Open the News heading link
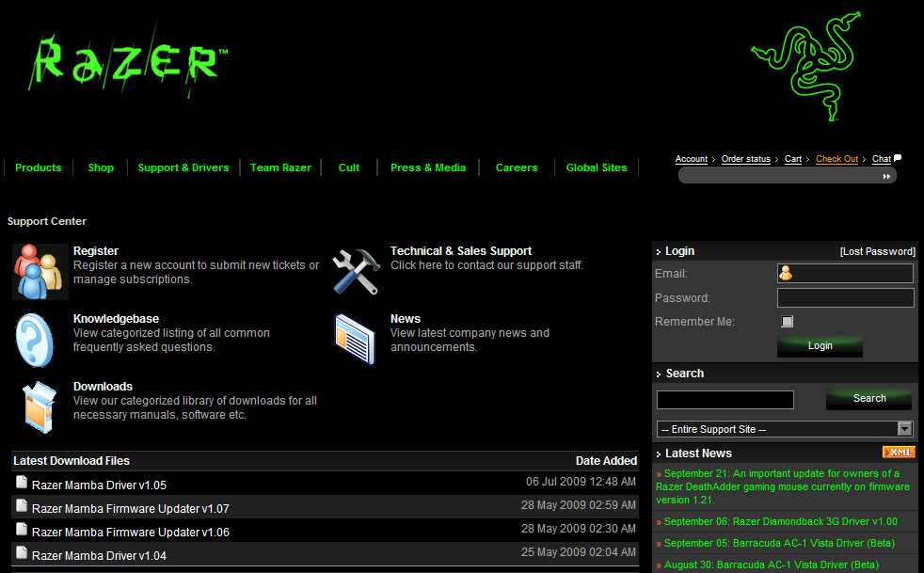 point(406,319)
